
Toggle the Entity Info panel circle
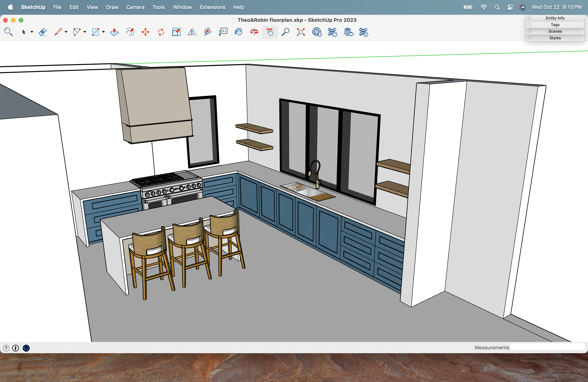click(529, 18)
